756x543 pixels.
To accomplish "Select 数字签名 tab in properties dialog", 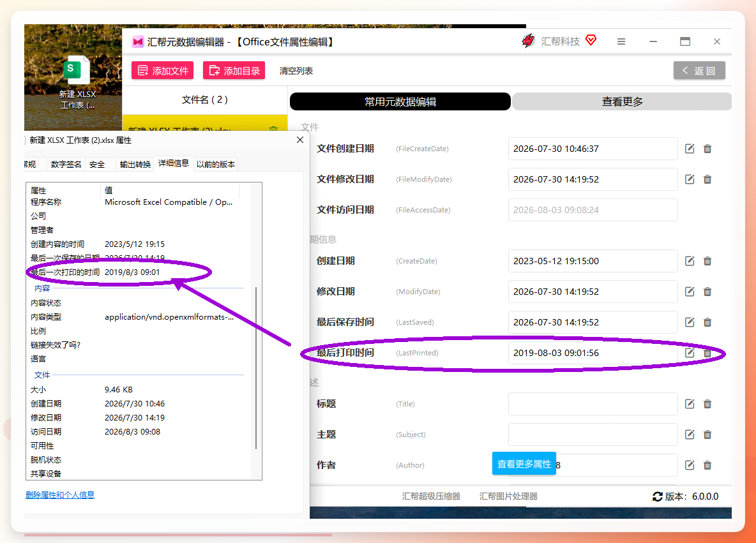I will click(x=66, y=164).
